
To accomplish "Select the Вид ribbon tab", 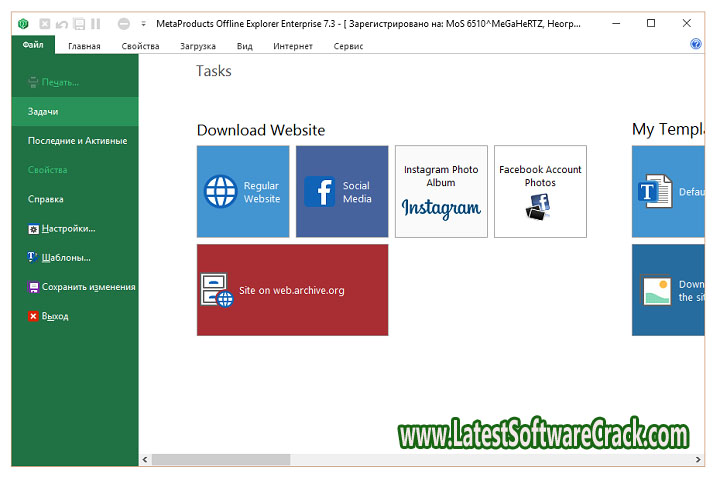I will pos(244,46).
